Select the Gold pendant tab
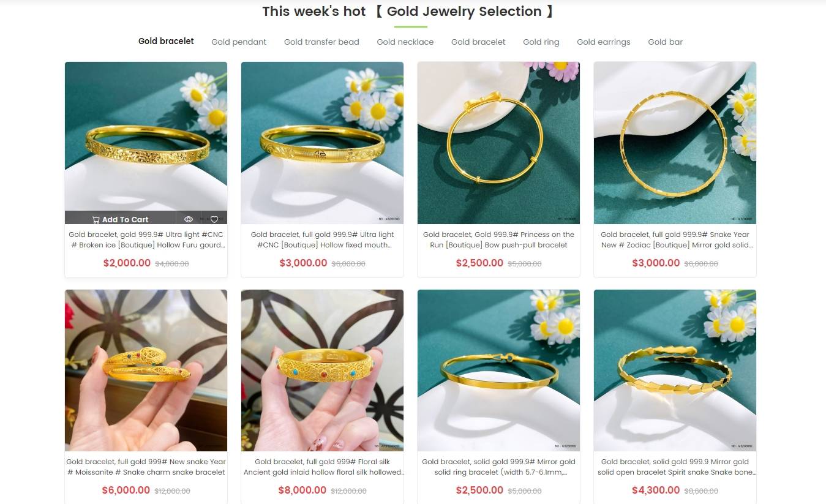The image size is (826, 504). point(239,42)
